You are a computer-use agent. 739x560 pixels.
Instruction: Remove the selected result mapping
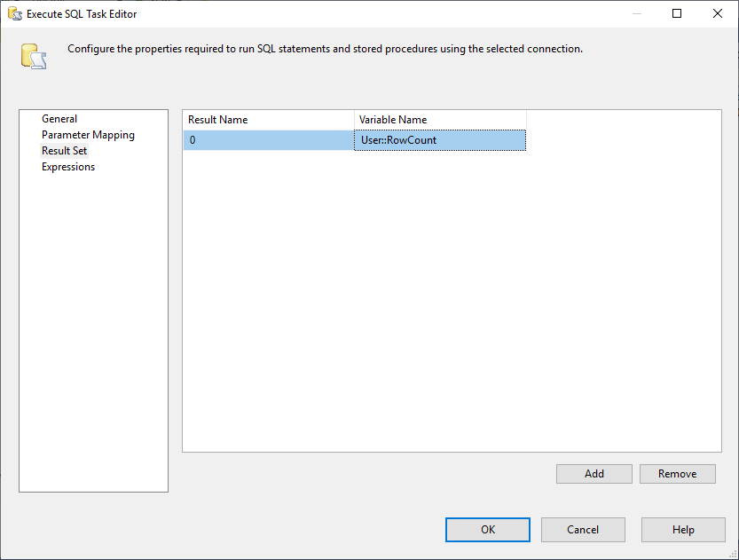click(x=678, y=474)
